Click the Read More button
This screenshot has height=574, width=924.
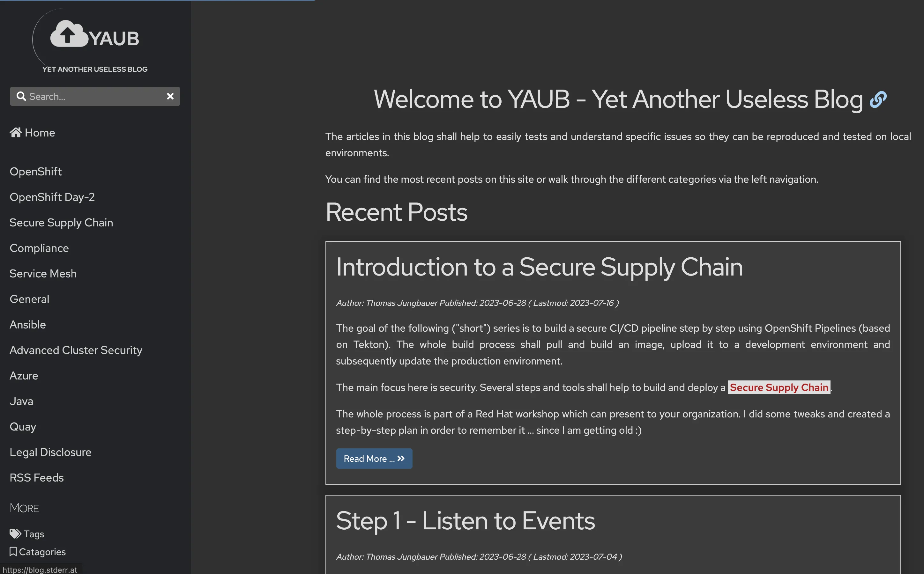(x=374, y=458)
